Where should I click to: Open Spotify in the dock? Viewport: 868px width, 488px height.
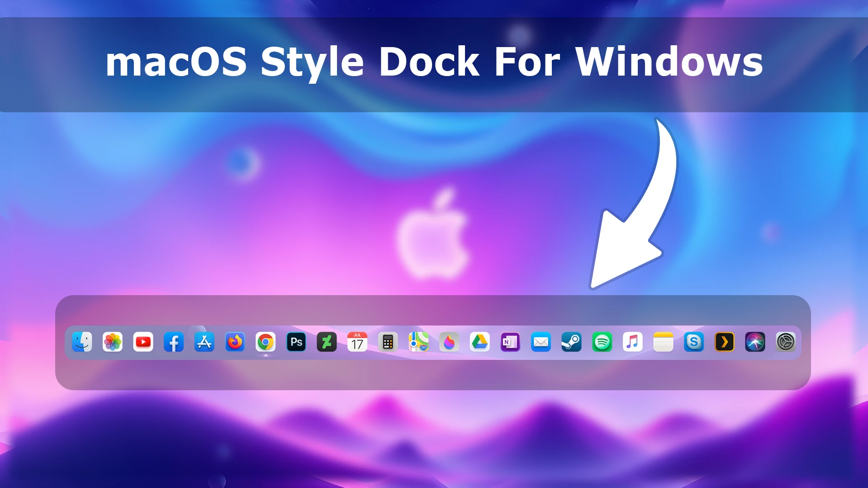pyautogui.click(x=602, y=342)
